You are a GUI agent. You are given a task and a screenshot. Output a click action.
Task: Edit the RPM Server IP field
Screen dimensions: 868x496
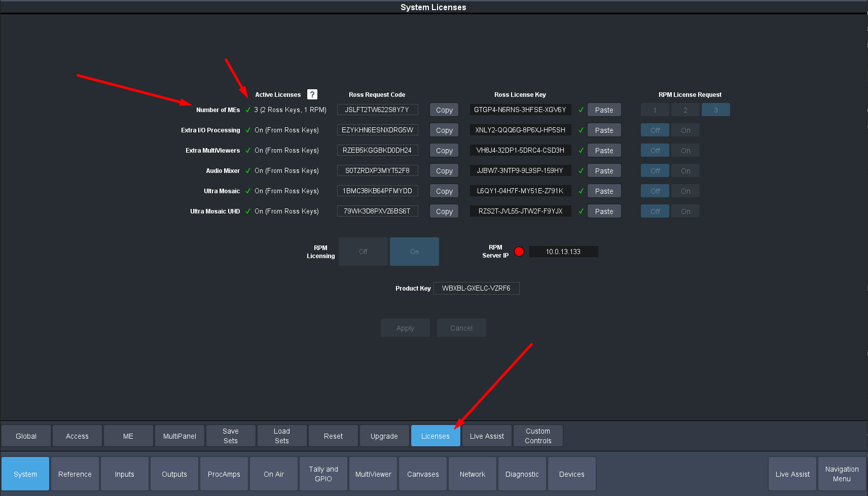(563, 252)
